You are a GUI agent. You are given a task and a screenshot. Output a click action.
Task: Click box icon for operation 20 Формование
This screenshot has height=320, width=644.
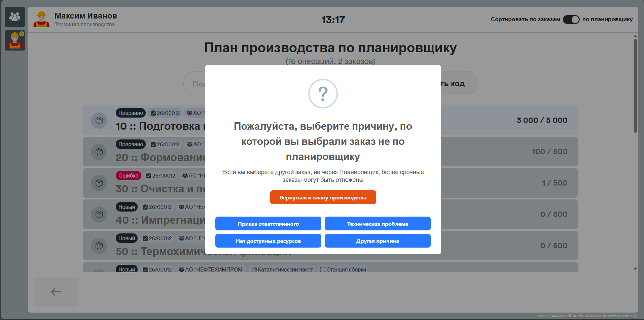tap(99, 152)
